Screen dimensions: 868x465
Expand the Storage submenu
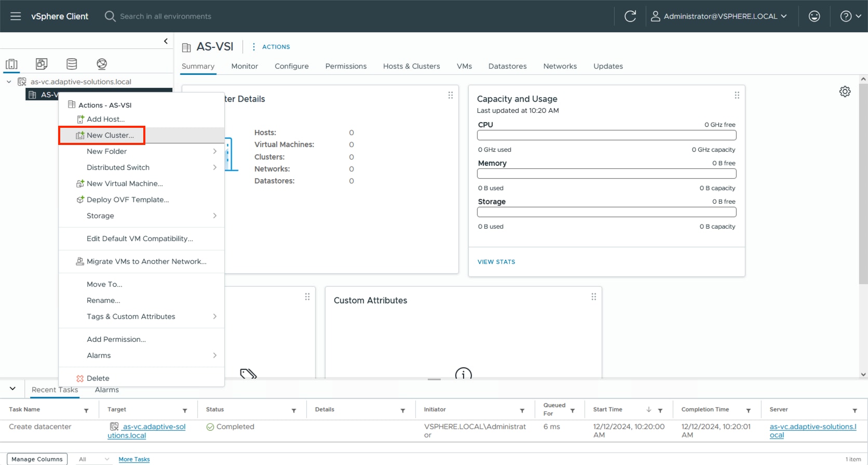tap(214, 216)
